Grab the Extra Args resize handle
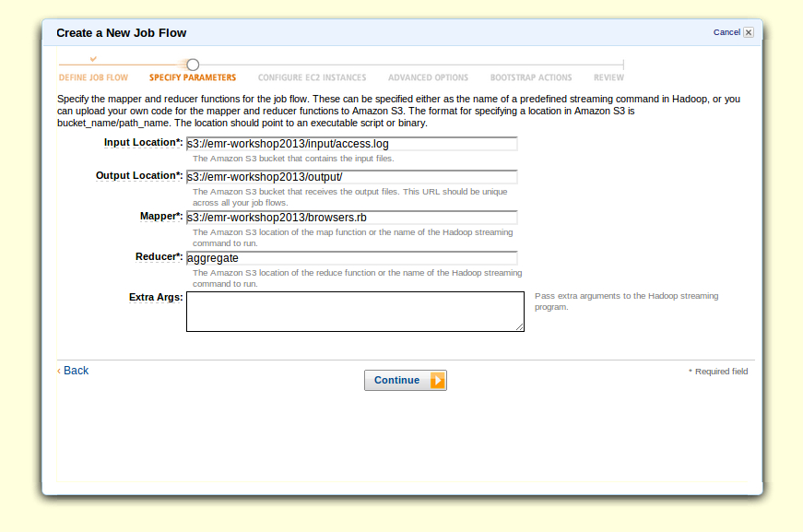803x532 pixels. (x=520, y=327)
